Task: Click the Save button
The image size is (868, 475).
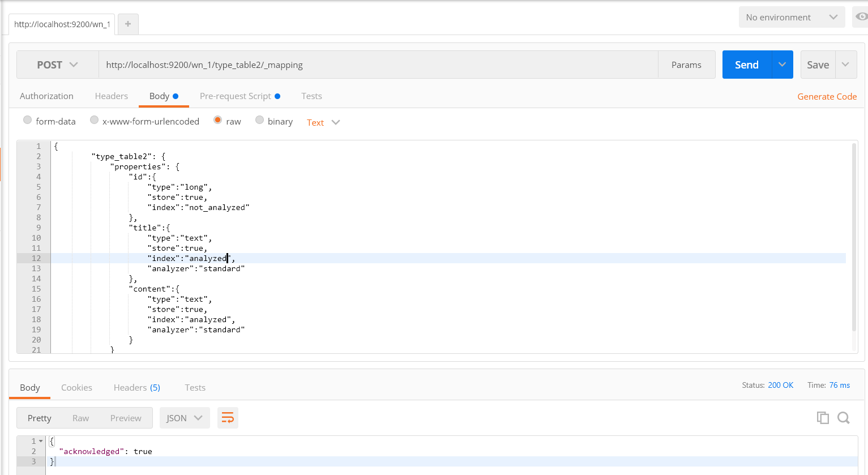Action: [818, 65]
